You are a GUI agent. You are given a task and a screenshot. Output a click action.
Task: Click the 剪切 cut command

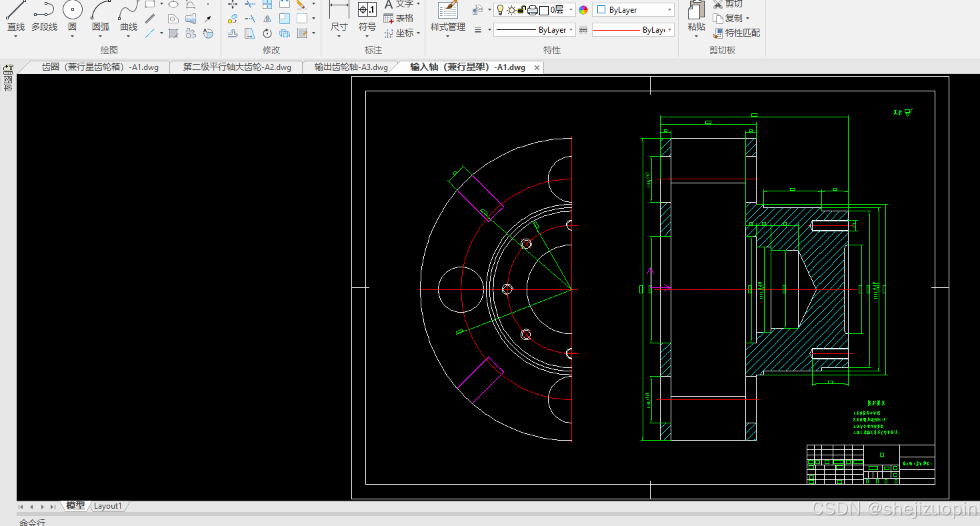[x=727, y=4]
